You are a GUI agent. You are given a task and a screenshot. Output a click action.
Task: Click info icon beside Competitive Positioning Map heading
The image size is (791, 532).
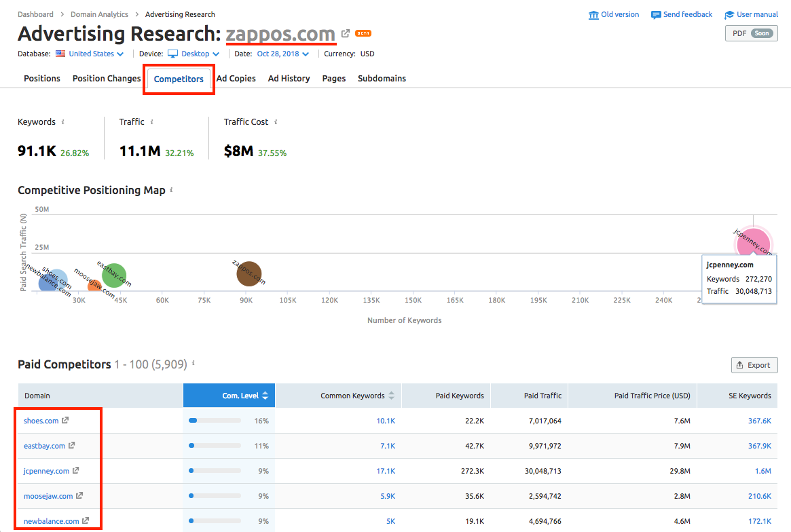172,191
